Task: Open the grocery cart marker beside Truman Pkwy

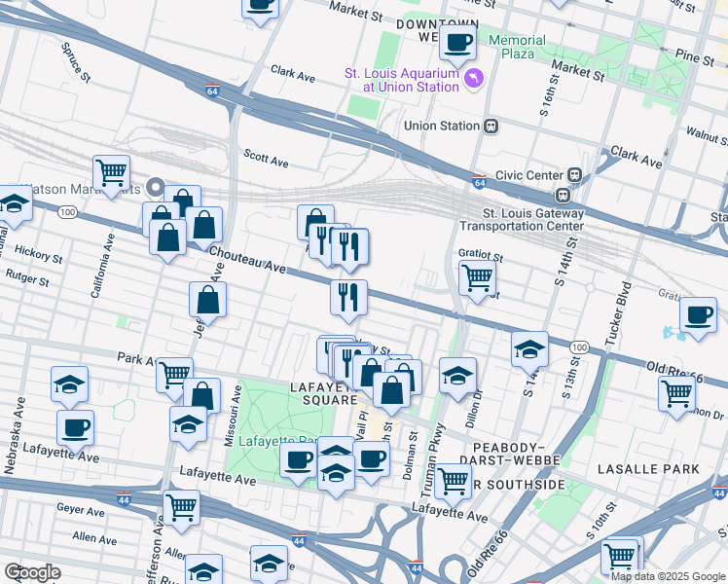Action: (454, 483)
